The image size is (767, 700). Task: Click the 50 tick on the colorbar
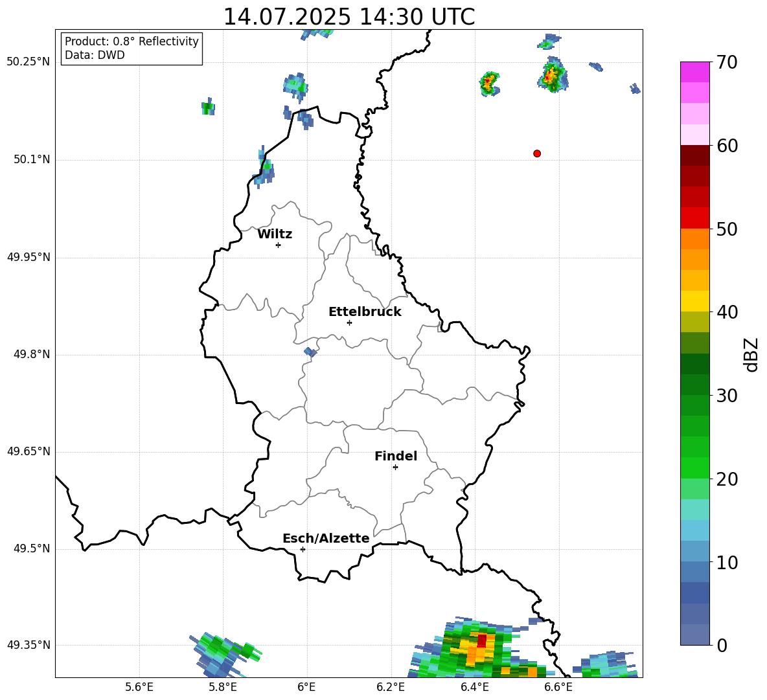727,229
